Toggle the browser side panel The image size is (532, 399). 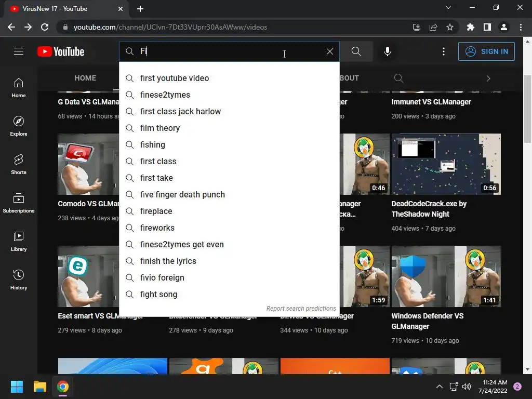click(x=487, y=27)
